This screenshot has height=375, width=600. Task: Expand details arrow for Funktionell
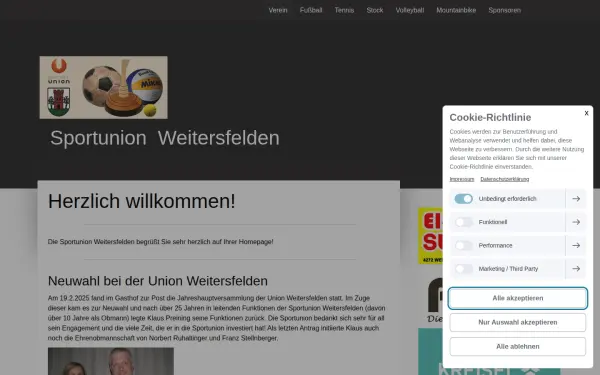[x=576, y=222]
